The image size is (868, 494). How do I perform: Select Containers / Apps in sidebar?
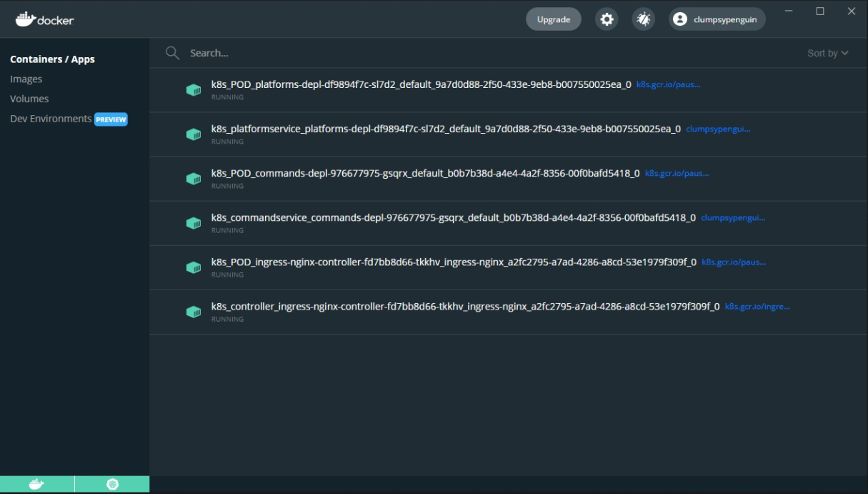click(52, 59)
